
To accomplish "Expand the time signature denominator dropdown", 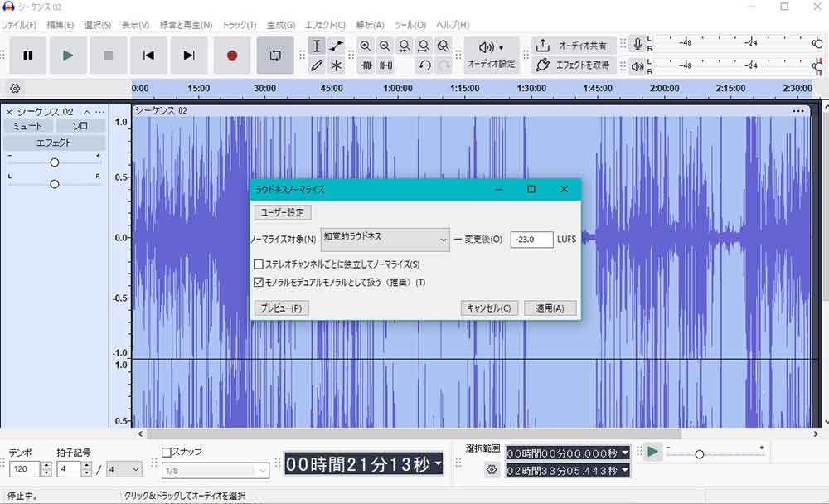I will (124, 469).
